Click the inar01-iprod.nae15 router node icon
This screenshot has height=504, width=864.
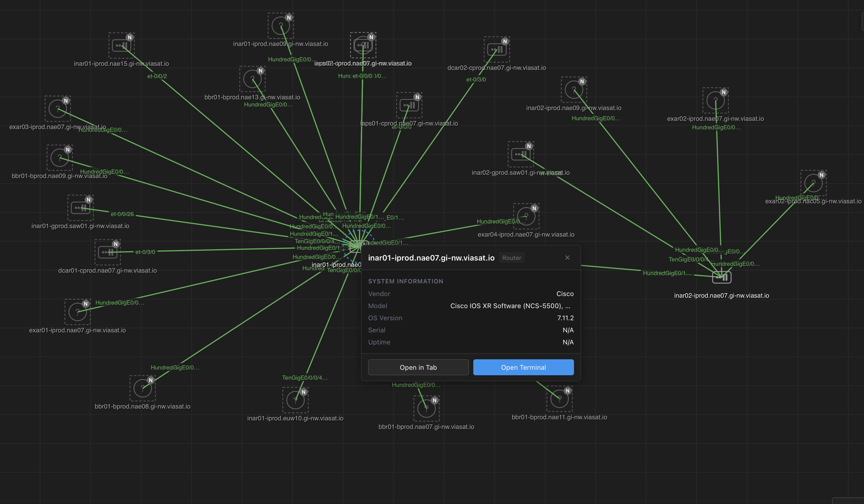121,46
